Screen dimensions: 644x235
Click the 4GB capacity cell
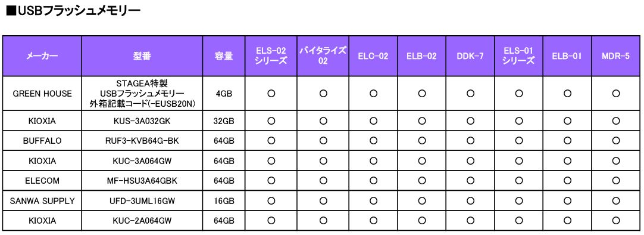(224, 94)
